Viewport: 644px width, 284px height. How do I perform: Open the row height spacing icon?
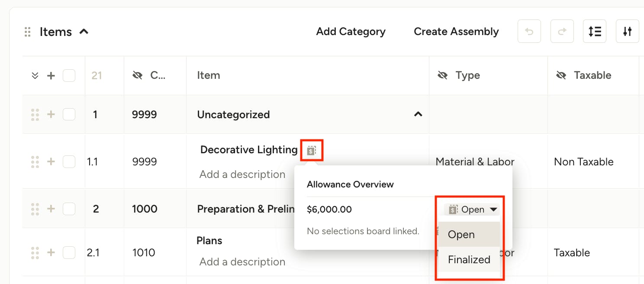[x=595, y=32]
